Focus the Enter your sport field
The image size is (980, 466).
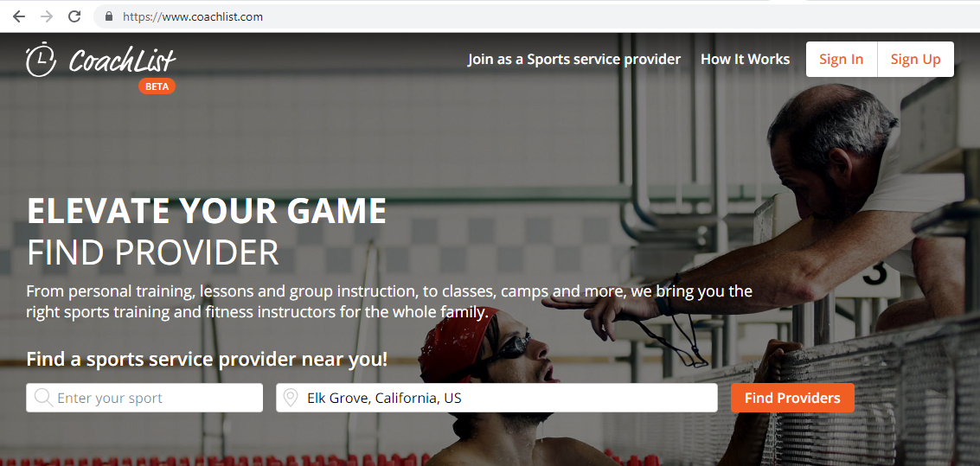[x=144, y=398]
